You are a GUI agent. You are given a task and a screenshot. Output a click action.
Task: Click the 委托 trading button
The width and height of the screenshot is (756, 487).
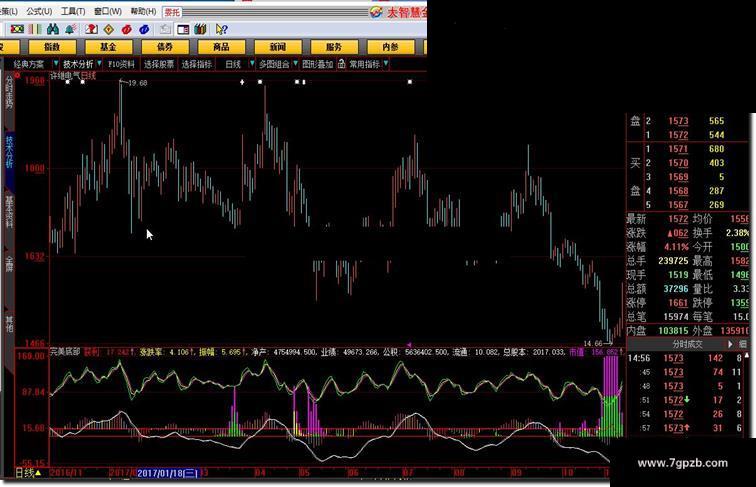click(172, 12)
